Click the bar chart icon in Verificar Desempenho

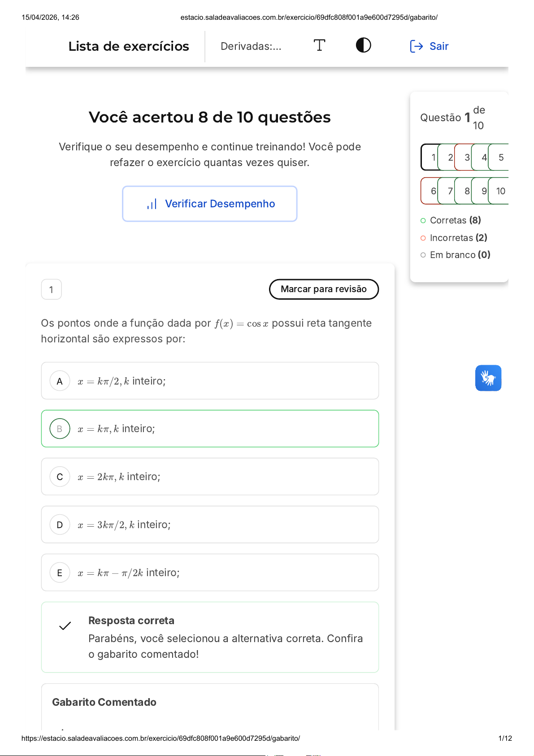pos(152,204)
